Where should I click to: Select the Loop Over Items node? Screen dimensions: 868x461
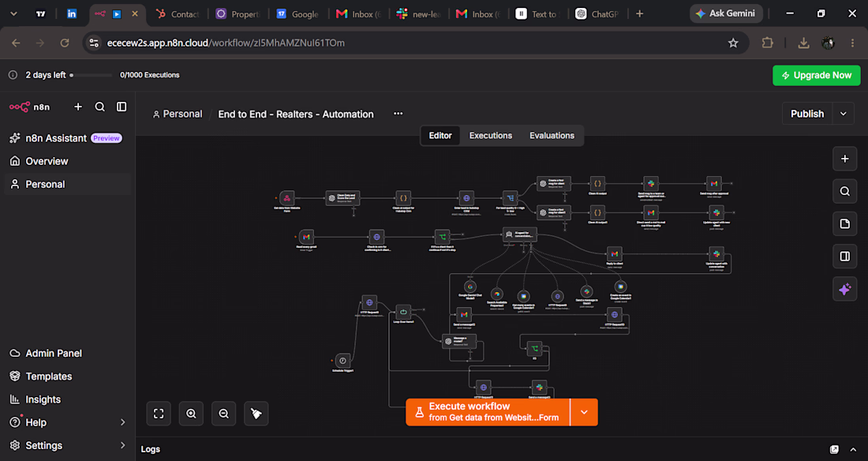click(403, 312)
